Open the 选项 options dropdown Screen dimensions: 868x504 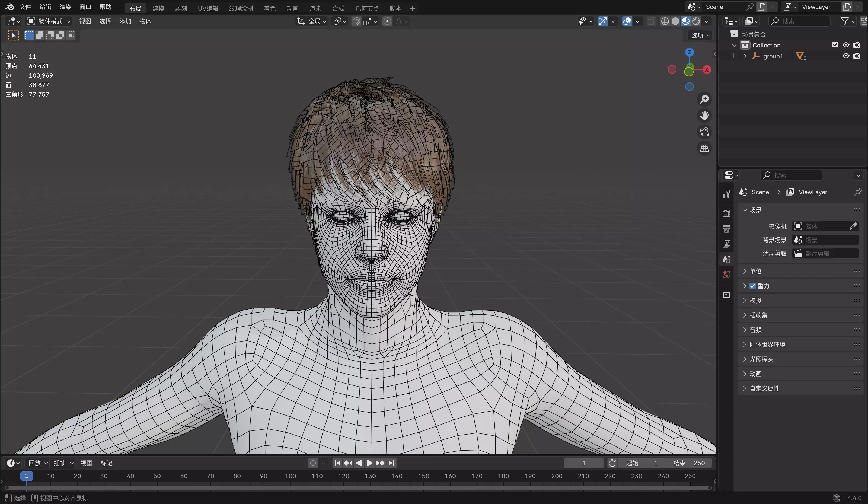point(701,35)
